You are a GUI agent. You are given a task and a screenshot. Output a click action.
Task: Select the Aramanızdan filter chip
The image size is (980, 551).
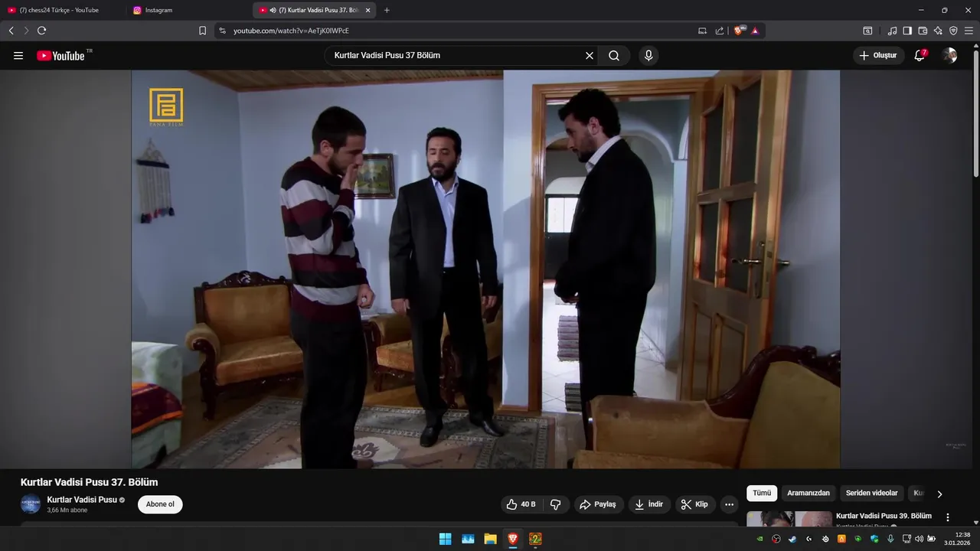tap(808, 494)
